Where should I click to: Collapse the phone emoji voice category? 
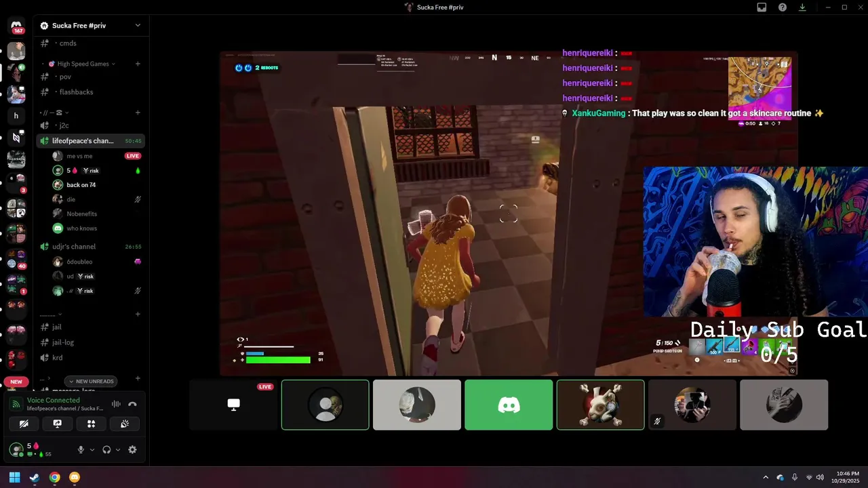point(54,113)
